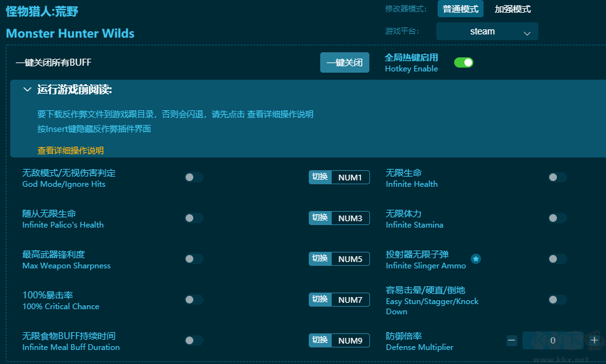Click plus button for Defense Multiplier
The image size is (606, 364).
[594, 340]
